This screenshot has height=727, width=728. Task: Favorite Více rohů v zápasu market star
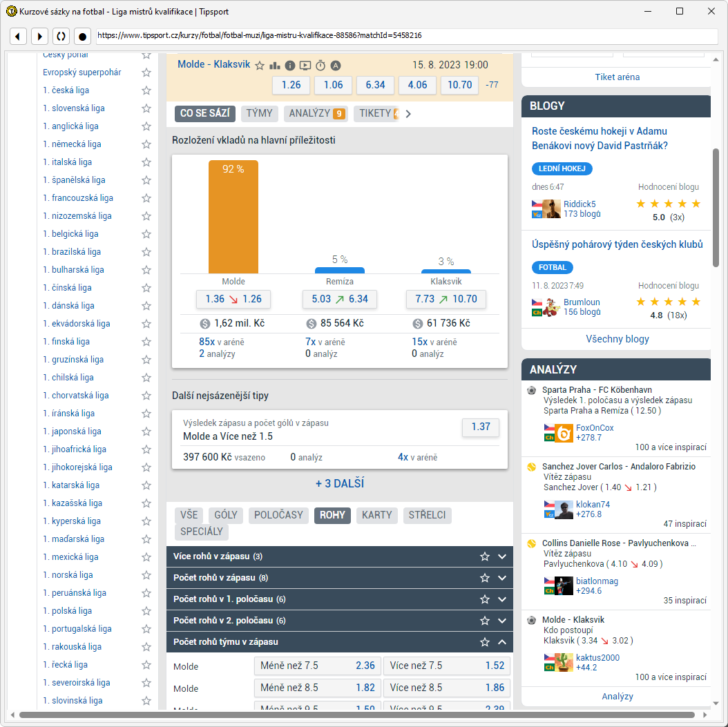click(x=485, y=556)
